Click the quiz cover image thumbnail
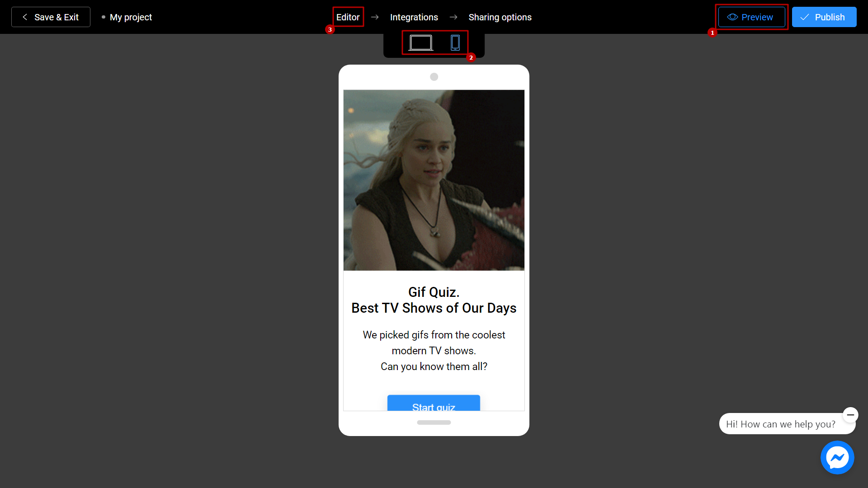 click(434, 180)
